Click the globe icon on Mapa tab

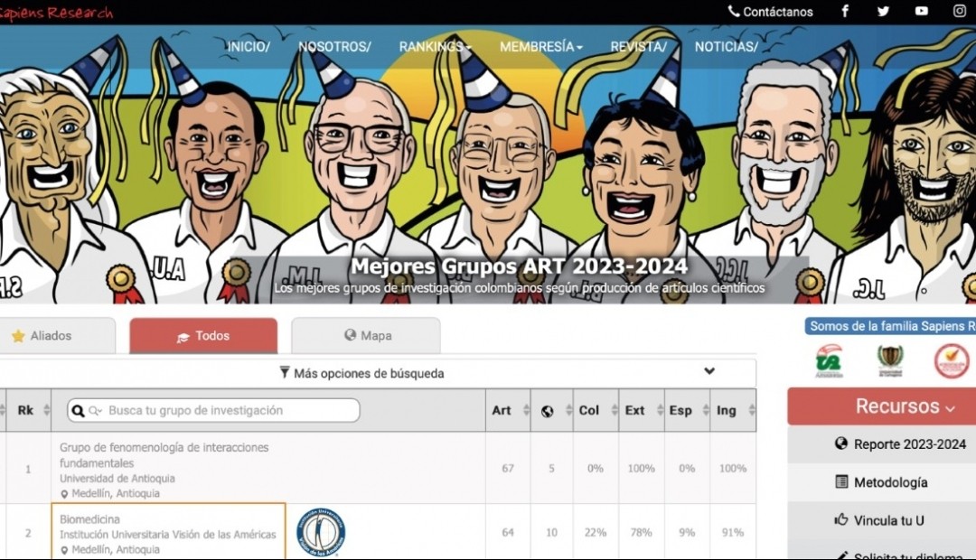[350, 335]
